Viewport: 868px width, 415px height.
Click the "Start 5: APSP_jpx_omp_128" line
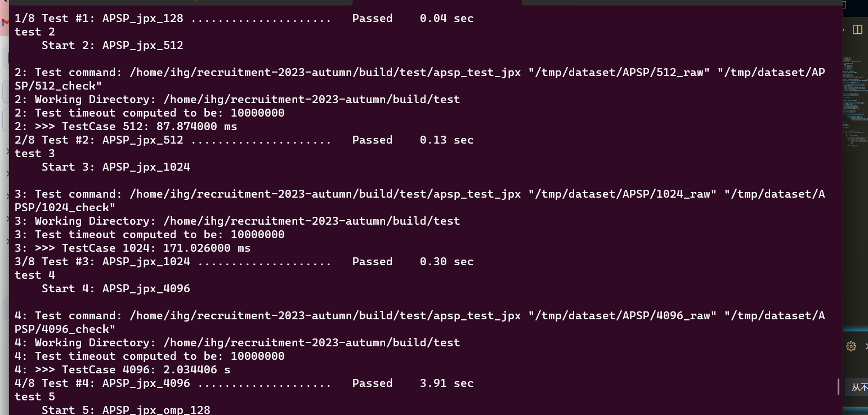[126, 410]
